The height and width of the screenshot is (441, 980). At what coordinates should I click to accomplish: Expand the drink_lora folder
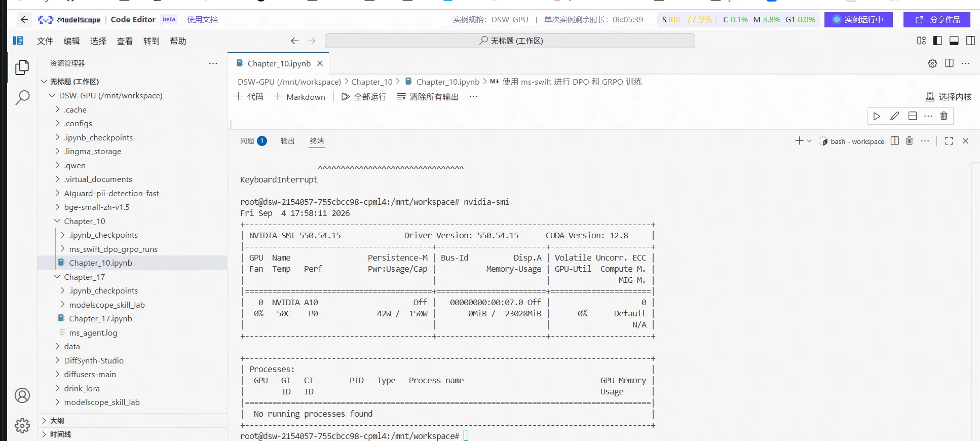(57, 388)
